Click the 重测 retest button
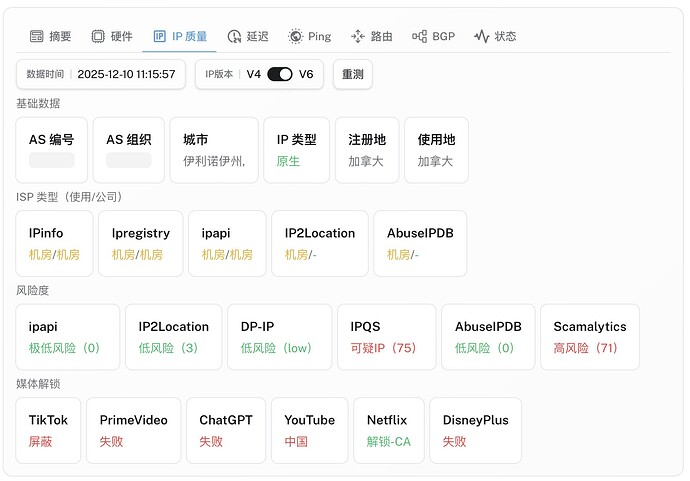Screen dimensions: 690x481 tap(352, 74)
